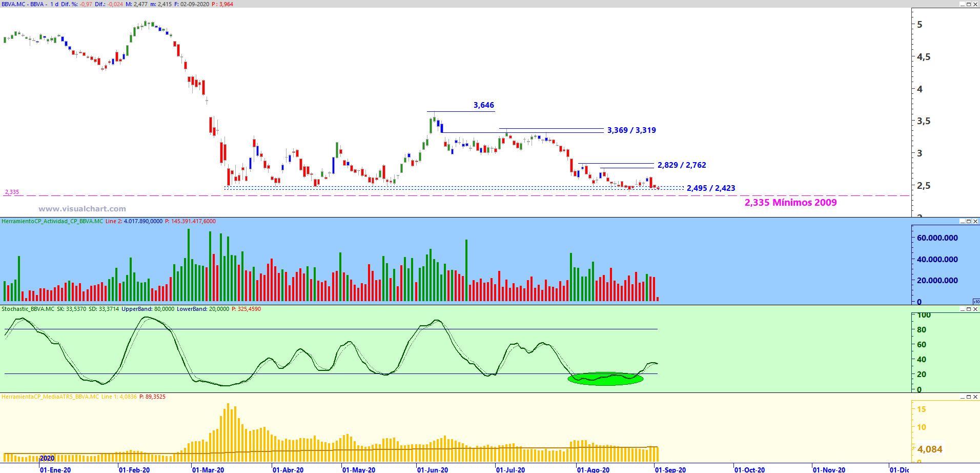Click the x10 scale badge in volume panel
Image resolution: width=980 pixels, height=473 pixels.
click(x=976, y=302)
